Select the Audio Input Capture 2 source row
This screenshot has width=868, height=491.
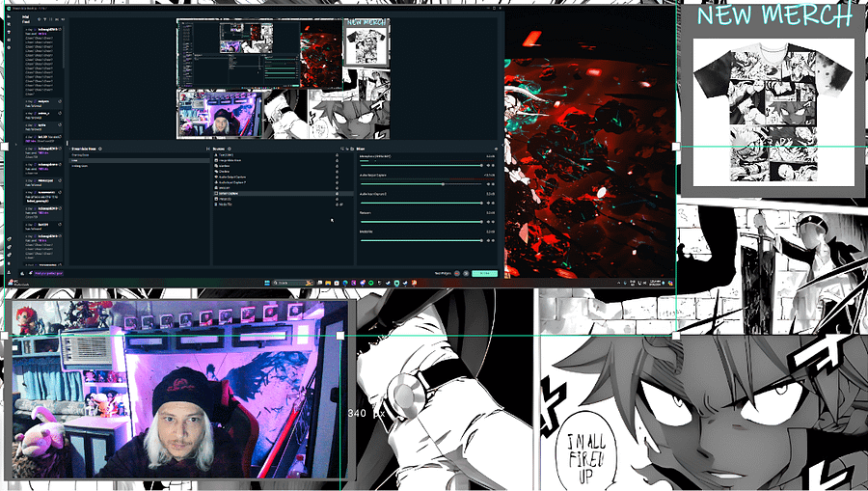pos(283,182)
